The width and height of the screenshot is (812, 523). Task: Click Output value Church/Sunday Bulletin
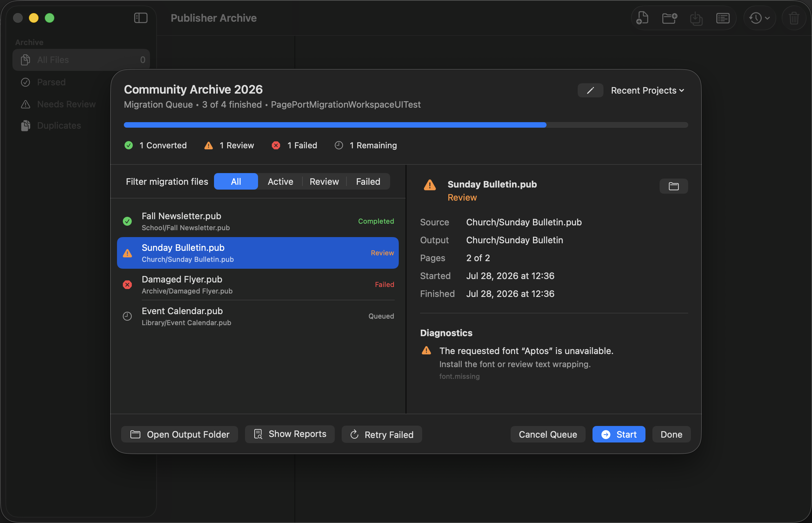[x=514, y=240]
